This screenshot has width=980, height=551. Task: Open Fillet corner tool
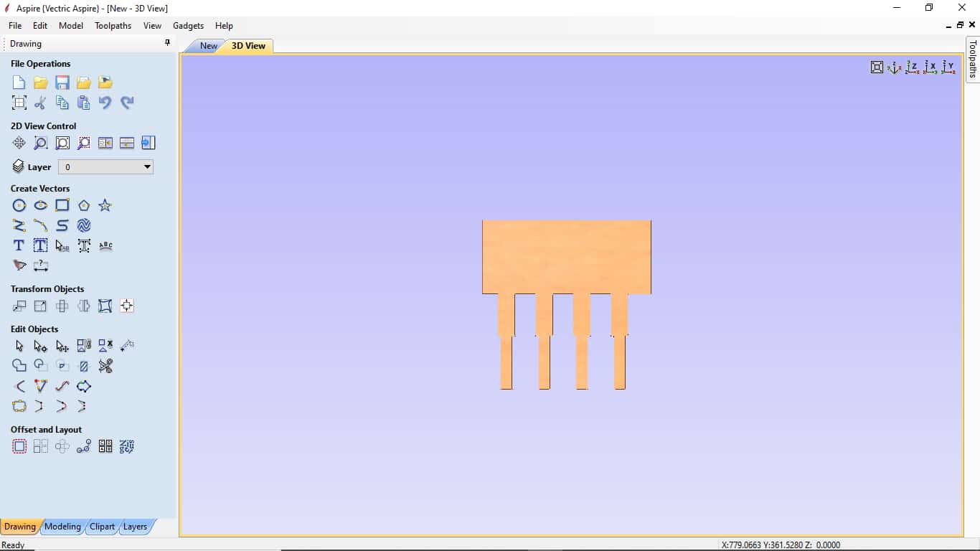tap(19, 387)
